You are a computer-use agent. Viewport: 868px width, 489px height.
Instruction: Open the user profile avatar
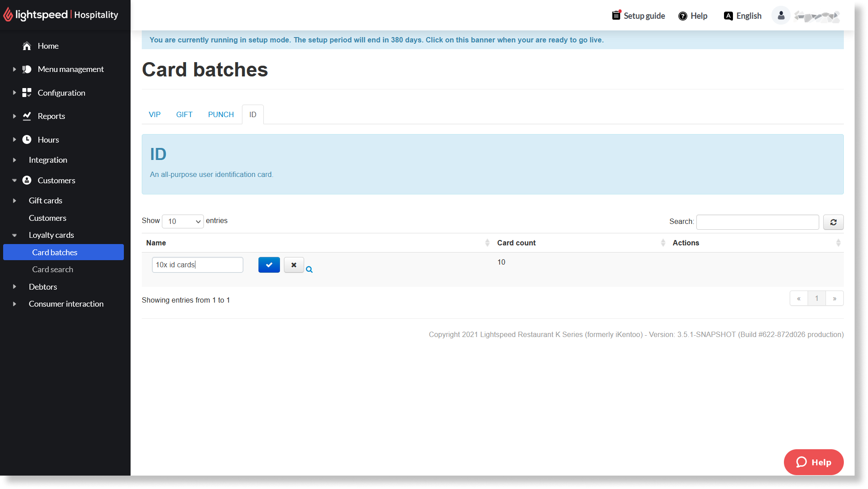click(781, 16)
